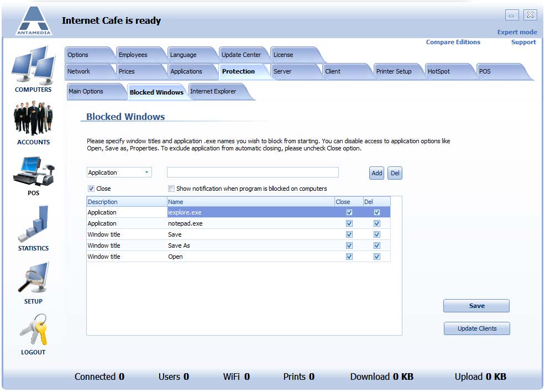Open the Application type dropdown
The image size is (545, 392).
pyautogui.click(x=119, y=173)
